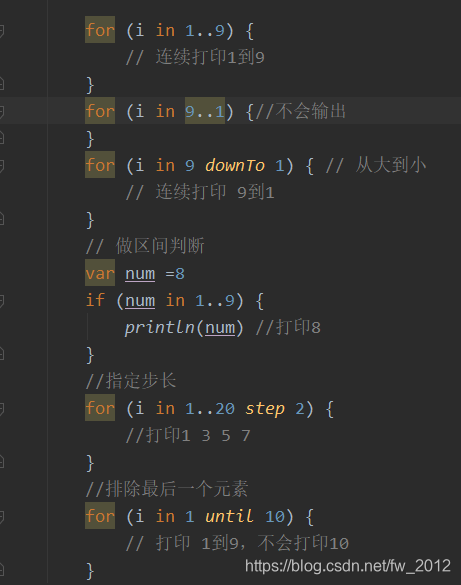Click the comment '//打印1 3 5 7'
Viewport: 461px width, 585px height.
tap(188, 435)
